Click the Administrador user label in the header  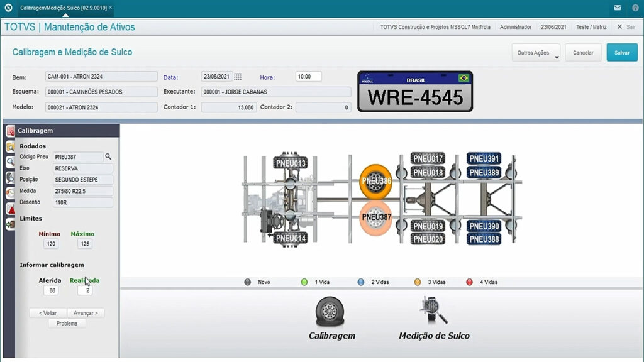coord(516,26)
